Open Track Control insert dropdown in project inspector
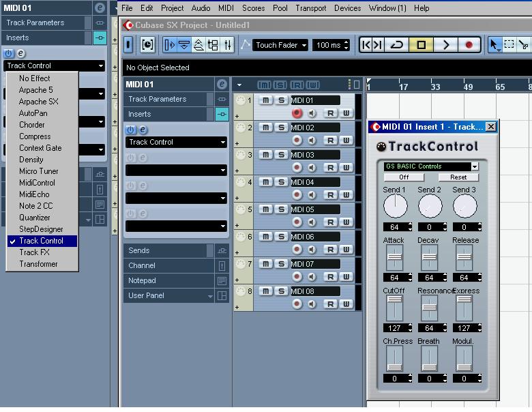532x412 pixels. 176,142
